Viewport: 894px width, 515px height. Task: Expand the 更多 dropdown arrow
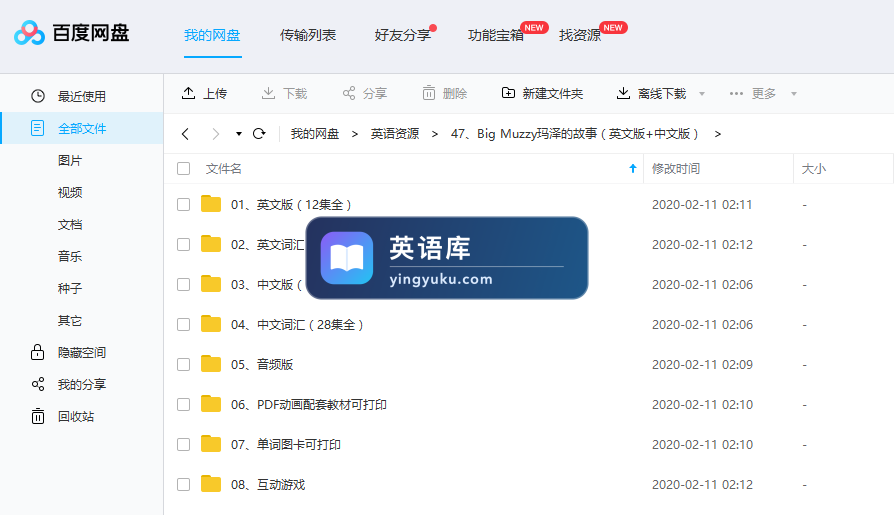tap(794, 94)
